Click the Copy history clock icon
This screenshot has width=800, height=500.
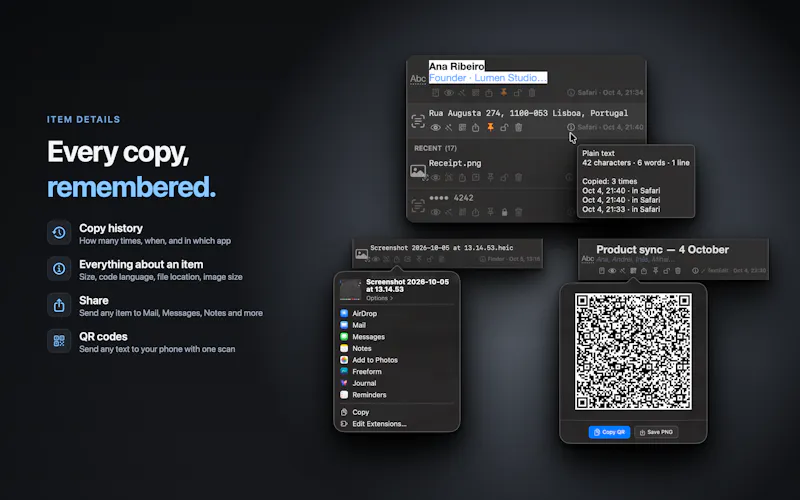pos(59,233)
